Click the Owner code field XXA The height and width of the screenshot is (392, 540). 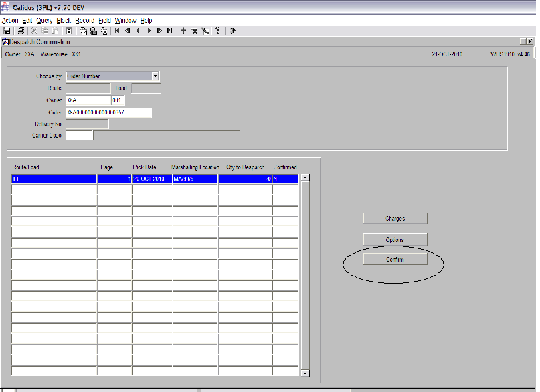coord(88,100)
